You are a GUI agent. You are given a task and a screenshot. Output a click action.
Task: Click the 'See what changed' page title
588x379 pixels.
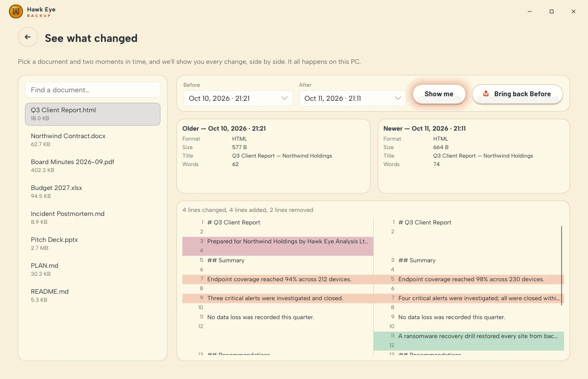pyautogui.click(x=91, y=38)
